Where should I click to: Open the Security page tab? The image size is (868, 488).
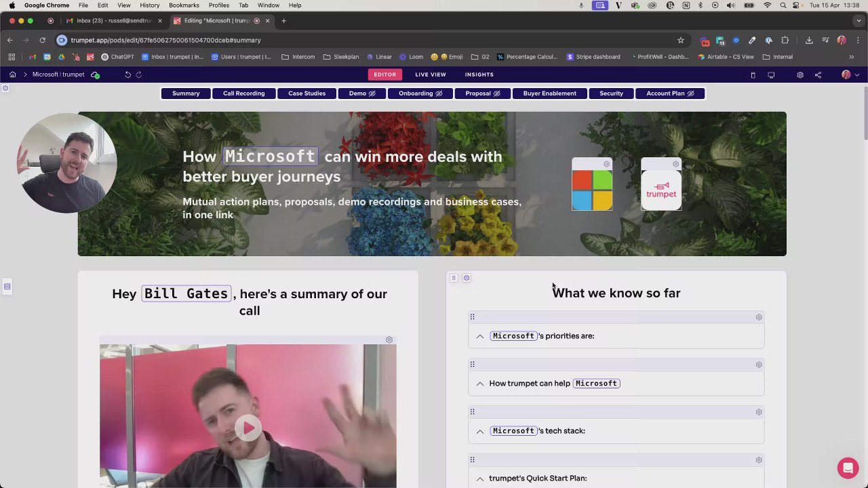tap(612, 94)
